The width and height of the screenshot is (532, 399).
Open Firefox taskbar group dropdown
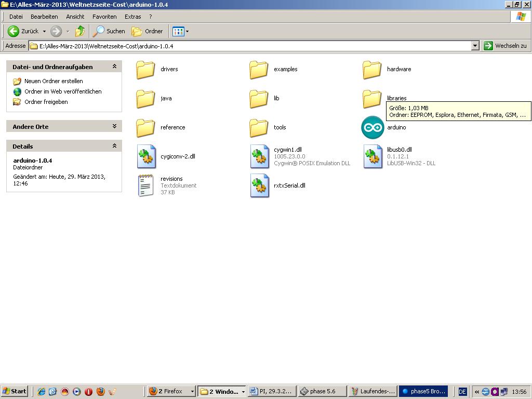click(x=192, y=391)
